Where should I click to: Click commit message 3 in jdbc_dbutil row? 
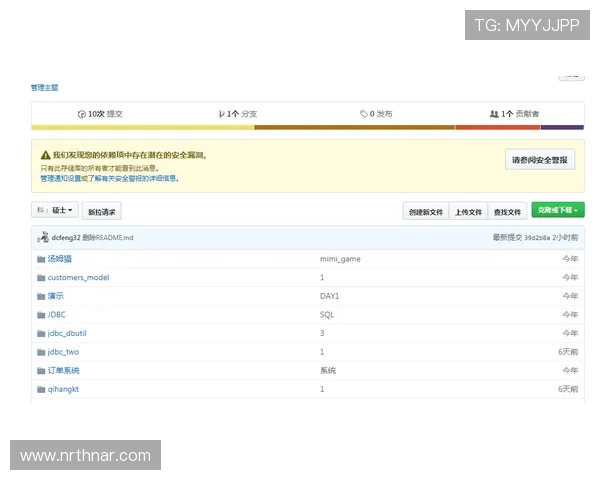[x=322, y=334]
